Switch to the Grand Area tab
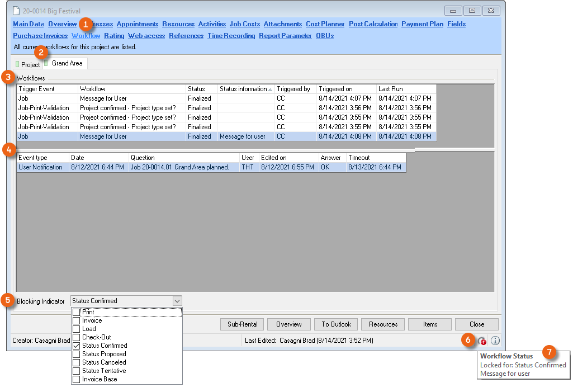This screenshot has height=392, width=573. coord(67,63)
